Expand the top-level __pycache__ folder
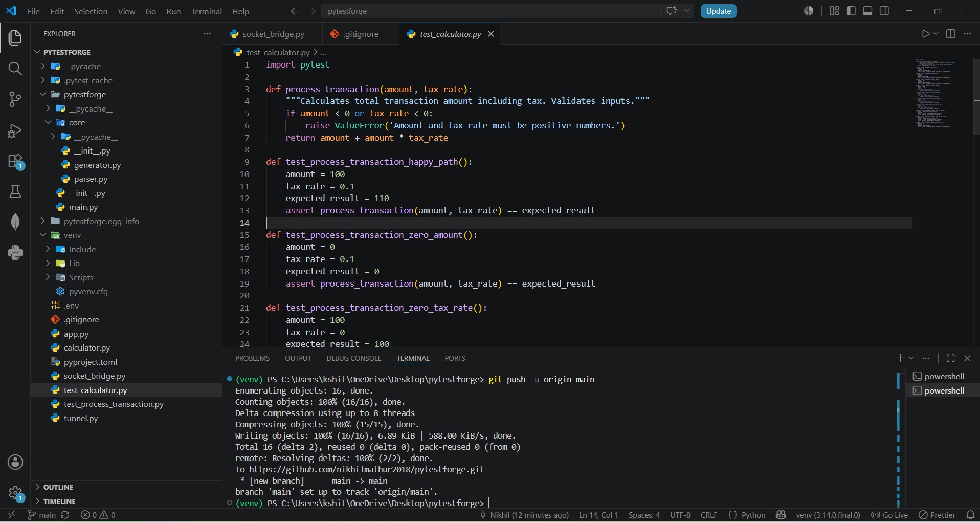The image size is (980, 523). [43, 67]
